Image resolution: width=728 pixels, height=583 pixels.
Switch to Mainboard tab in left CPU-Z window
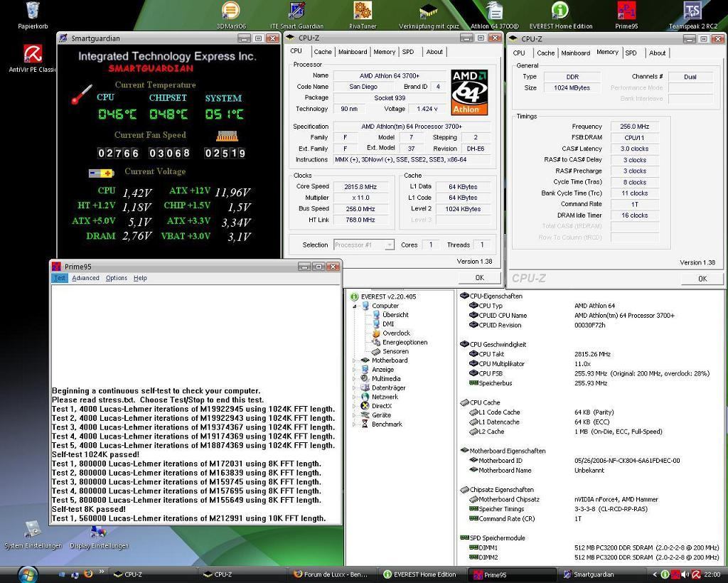pos(353,52)
